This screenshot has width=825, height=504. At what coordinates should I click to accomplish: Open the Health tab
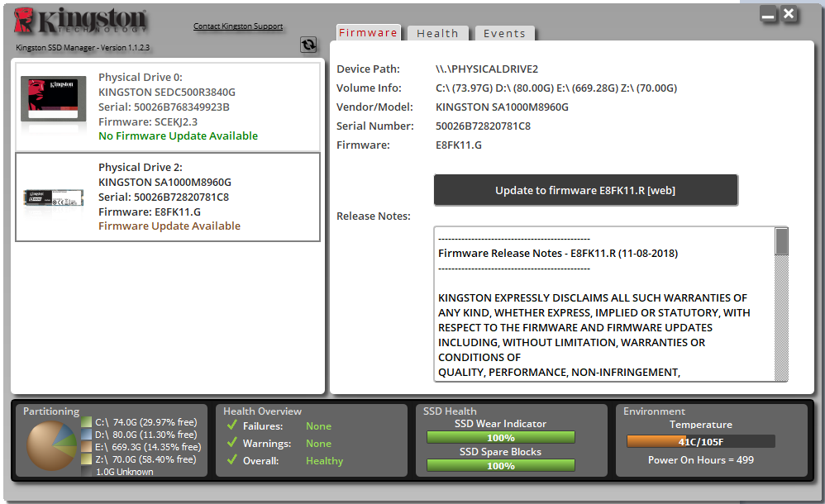pos(438,33)
